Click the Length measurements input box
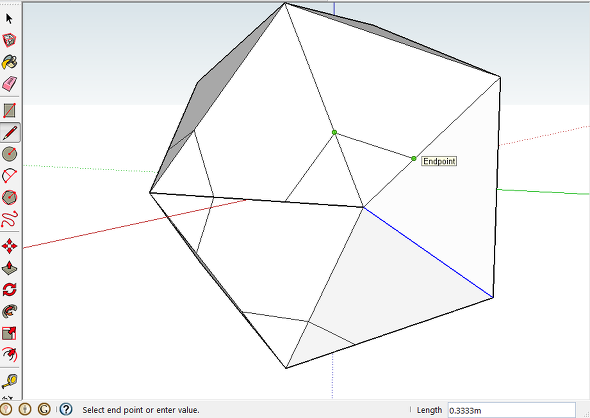The image size is (590, 418). [511, 410]
